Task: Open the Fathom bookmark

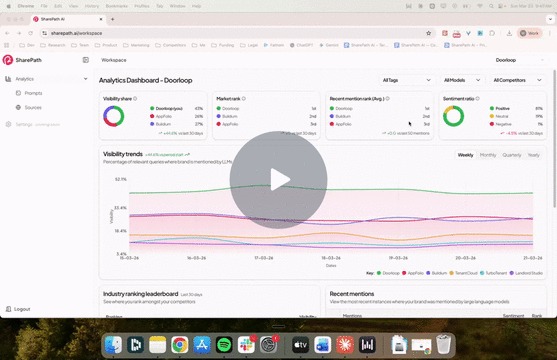Action: click(274, 45)
